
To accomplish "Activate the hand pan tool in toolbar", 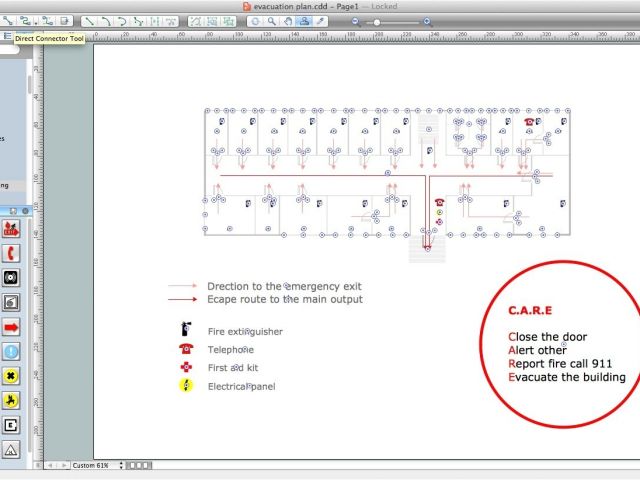I will (x=288, y=20).
